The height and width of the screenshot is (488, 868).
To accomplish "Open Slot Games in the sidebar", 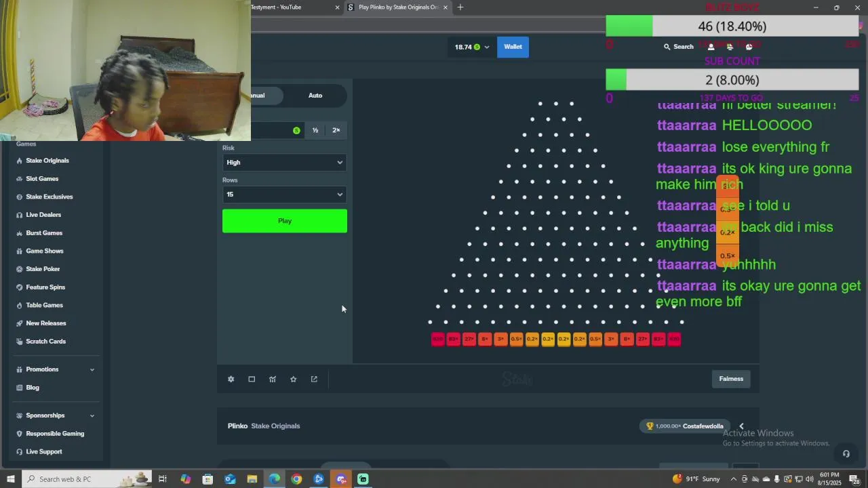I will click(x=42, y=179).
